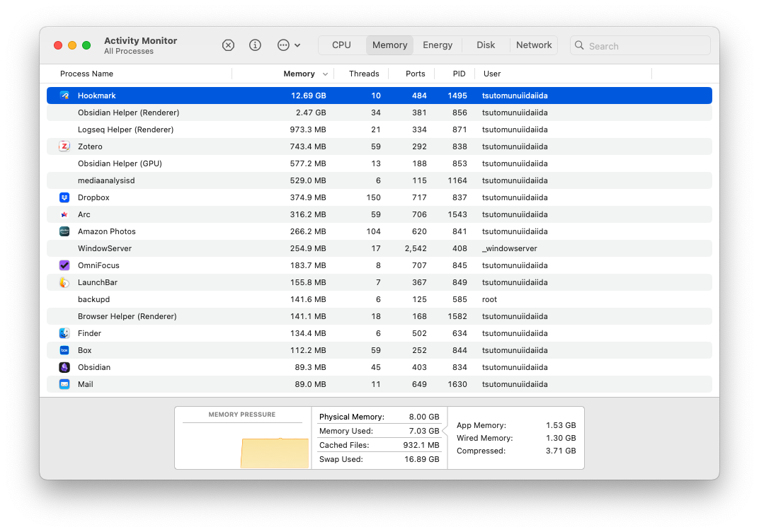
Task: Click the LaunchBar icon
Action: click(x=64, y=282)
